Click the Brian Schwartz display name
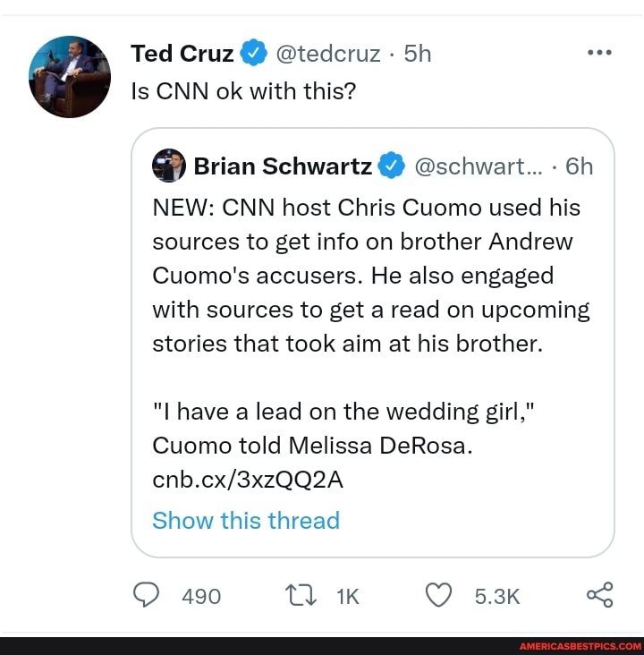The image size is (644, 655). pos(283,166)
